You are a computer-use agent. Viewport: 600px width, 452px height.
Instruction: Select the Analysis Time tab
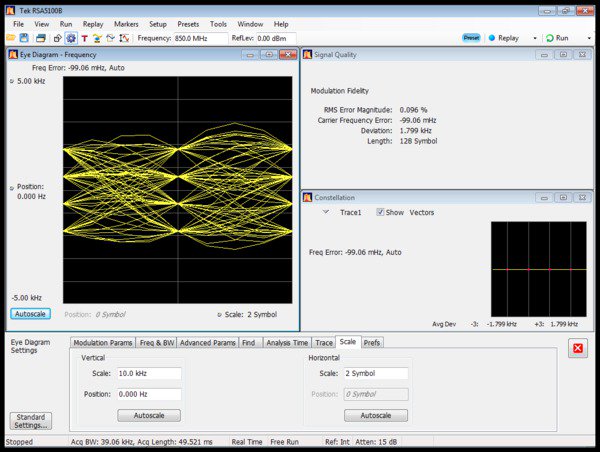[x=287, y=343]
